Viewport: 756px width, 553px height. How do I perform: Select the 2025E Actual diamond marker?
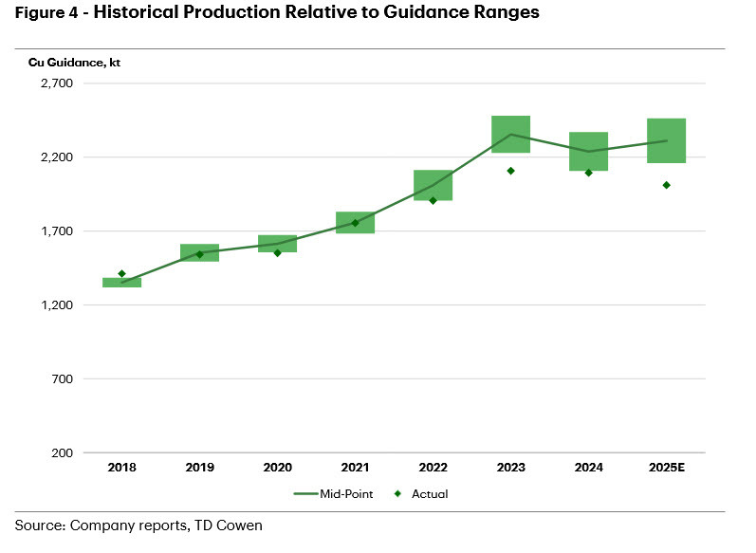pyautogui.click(x=666, y=185)
